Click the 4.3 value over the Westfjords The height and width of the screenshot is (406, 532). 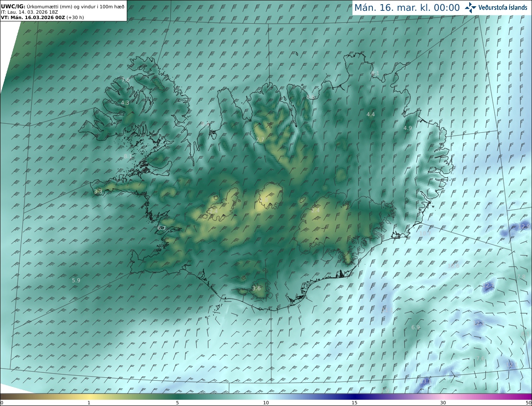[x=125, y=103]
